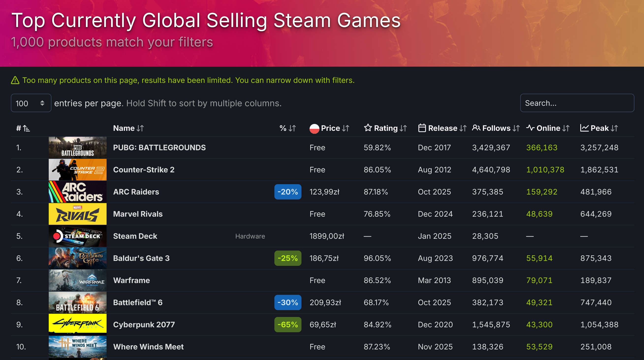
Task: Open Counter-Strike 2 online players link
Action: tap(545, 170)
